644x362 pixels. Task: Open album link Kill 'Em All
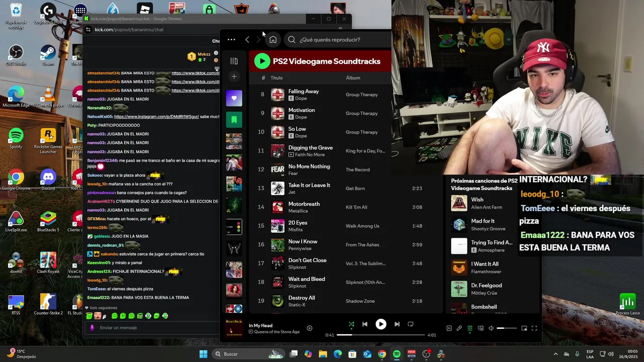click(356, 207)
